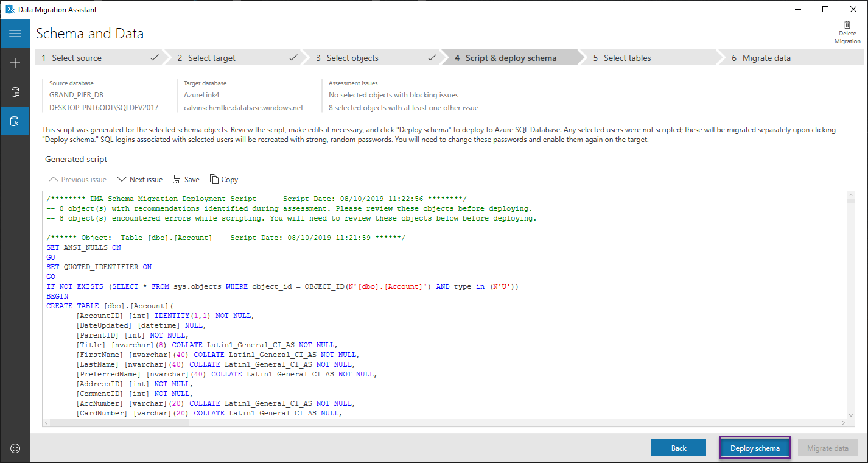Click the script scrollbar up arrow
The height and width of the screenshot is (463, 868).
click(x=852, y=196)
